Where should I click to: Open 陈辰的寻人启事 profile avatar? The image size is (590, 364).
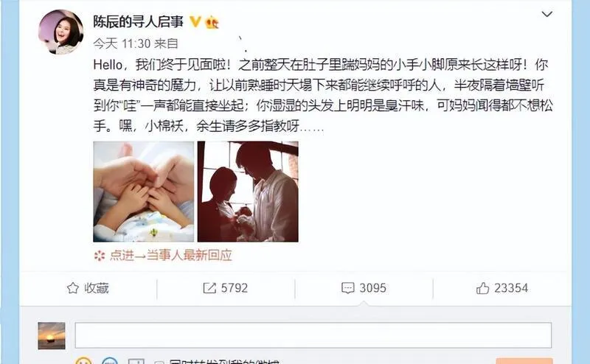pos(61,32)
